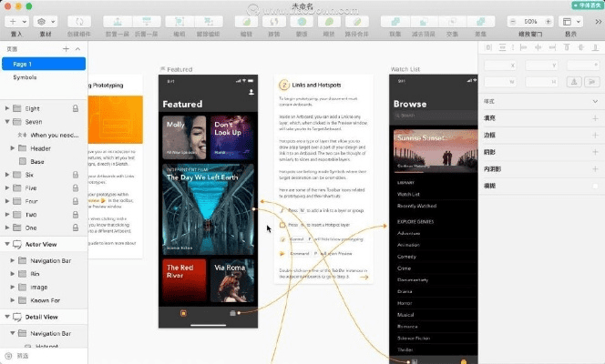The height and width of the screenshot is (364, 605).
Task: Click the Insert (置入) plus button in toolbar
Action: click(16, 20)
